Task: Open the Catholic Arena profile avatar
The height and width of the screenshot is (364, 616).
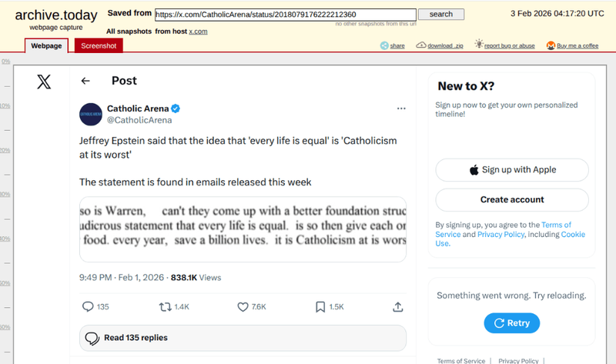Action: pos(91,114)
